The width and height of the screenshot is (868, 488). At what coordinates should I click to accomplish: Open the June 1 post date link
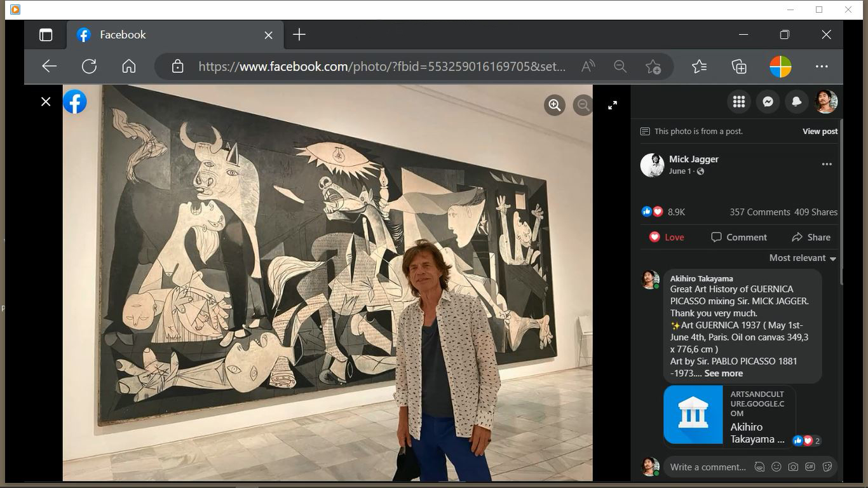point(680,171)
